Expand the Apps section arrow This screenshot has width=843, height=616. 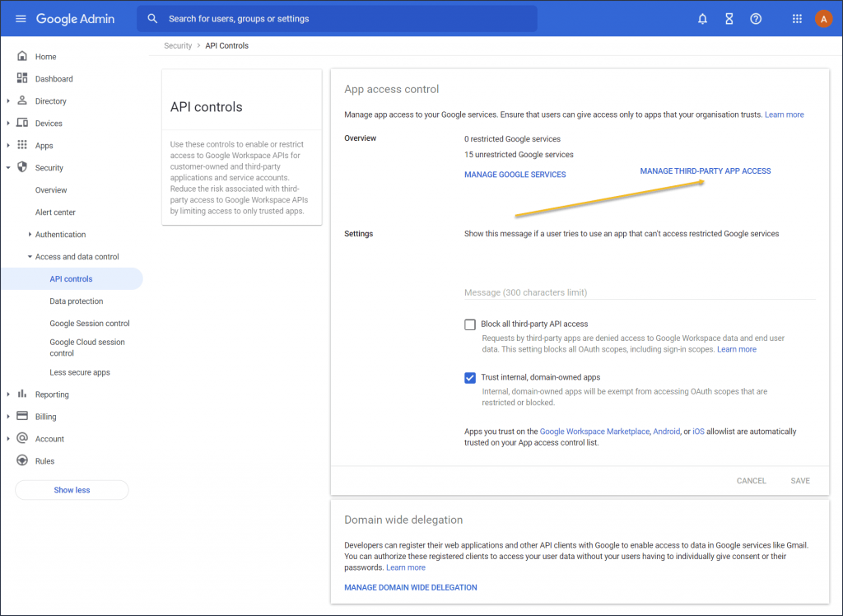(8, 145)
